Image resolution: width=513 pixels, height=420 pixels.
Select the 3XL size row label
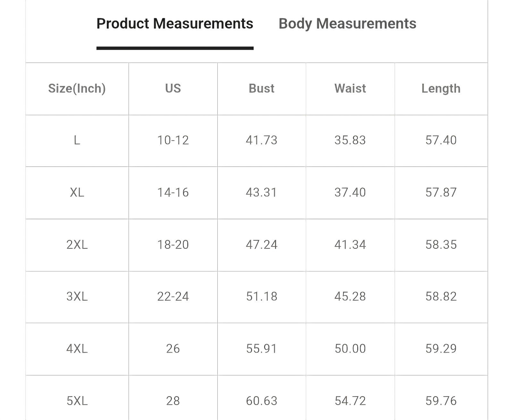point(77,297)
